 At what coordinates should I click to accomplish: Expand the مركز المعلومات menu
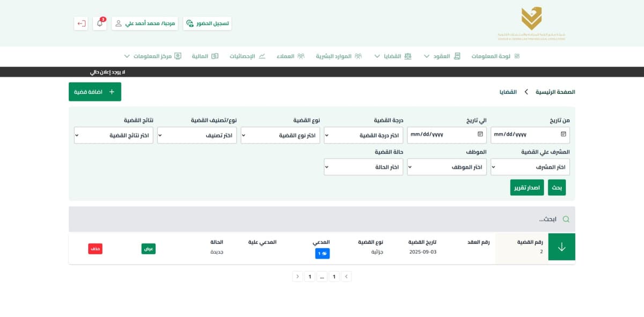(x=152, y=56)
